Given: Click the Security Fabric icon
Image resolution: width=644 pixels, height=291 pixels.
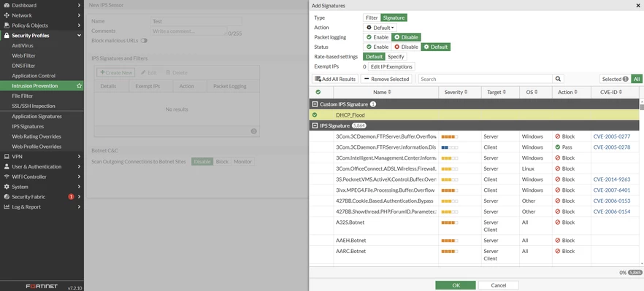Looking at the screenshot, I should click(7, 197).
